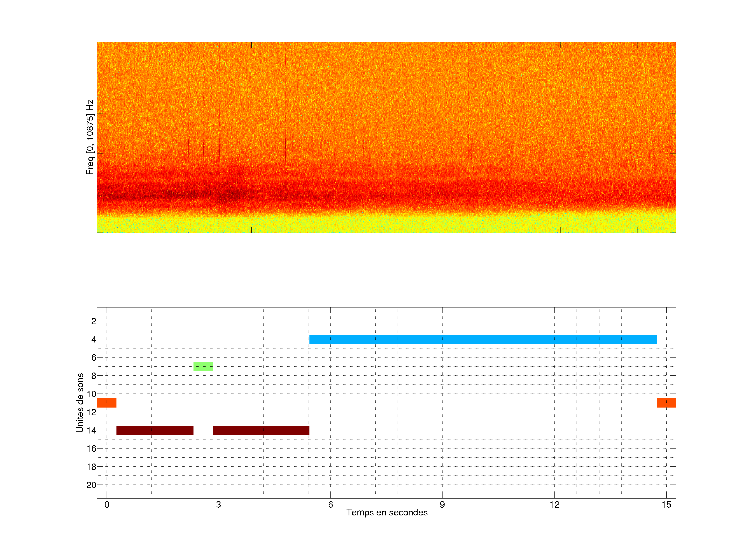747x560 pixels.
Task: Click the orange bar at the left edge
Action: 107,403
